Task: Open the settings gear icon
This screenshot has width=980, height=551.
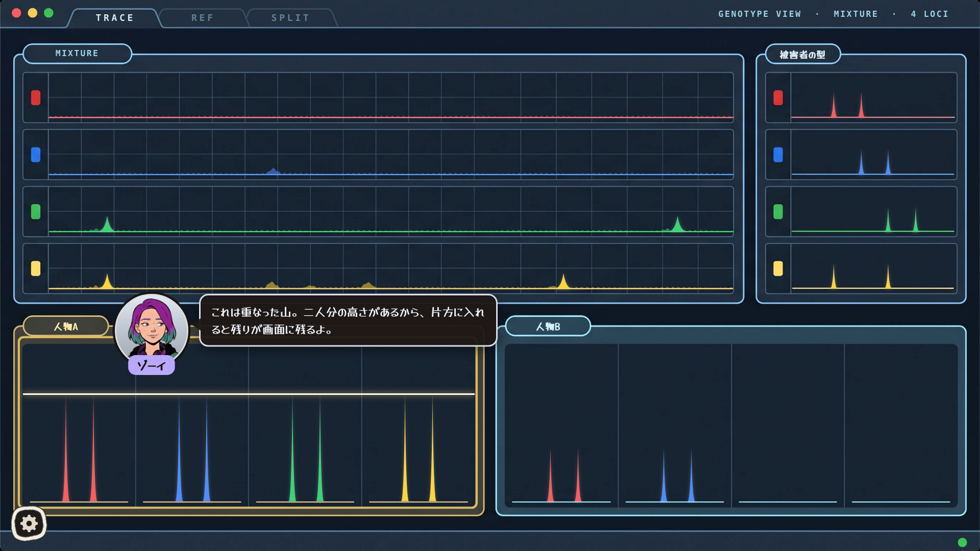Action: [29, 523]
